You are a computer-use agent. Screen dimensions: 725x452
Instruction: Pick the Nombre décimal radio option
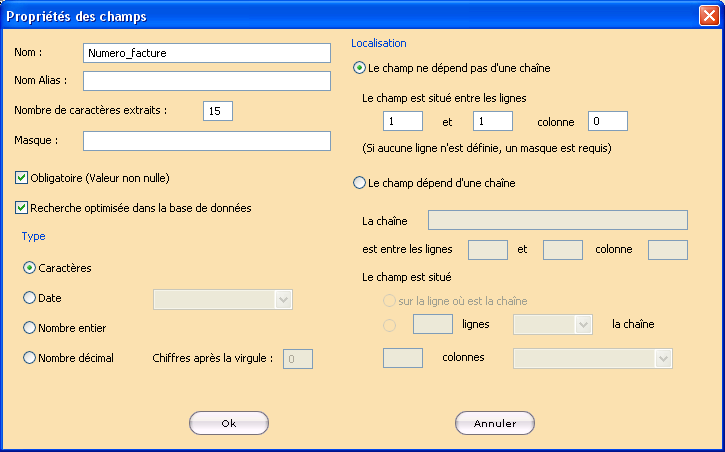30,358
